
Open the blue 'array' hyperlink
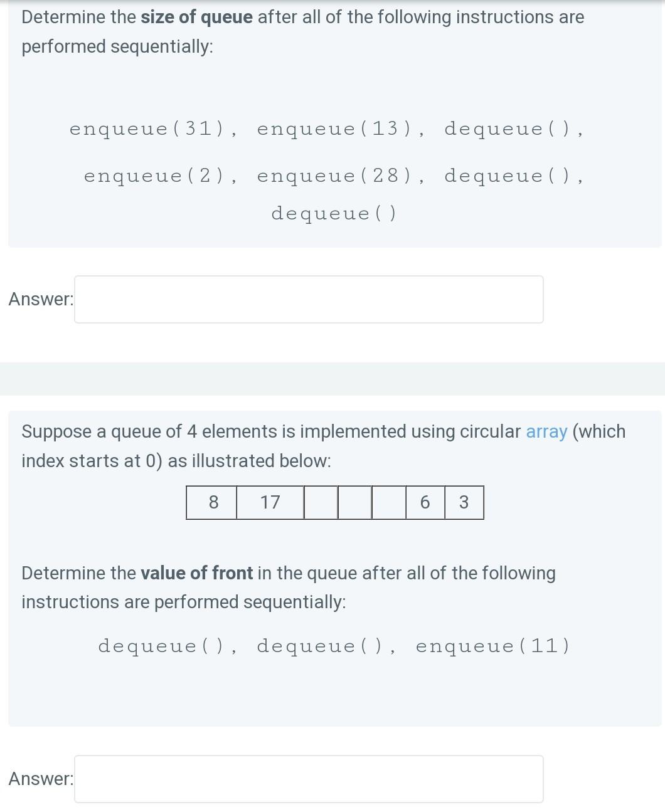(546, 431)
